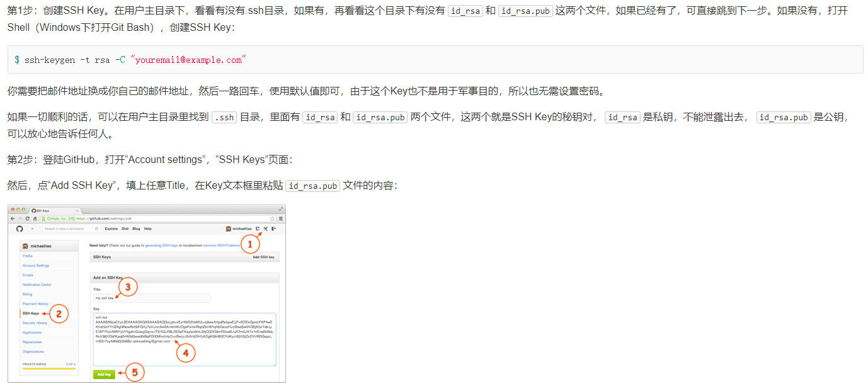
Task: Select the SSH Keys browser tab
Action: [x=55, y=211]
